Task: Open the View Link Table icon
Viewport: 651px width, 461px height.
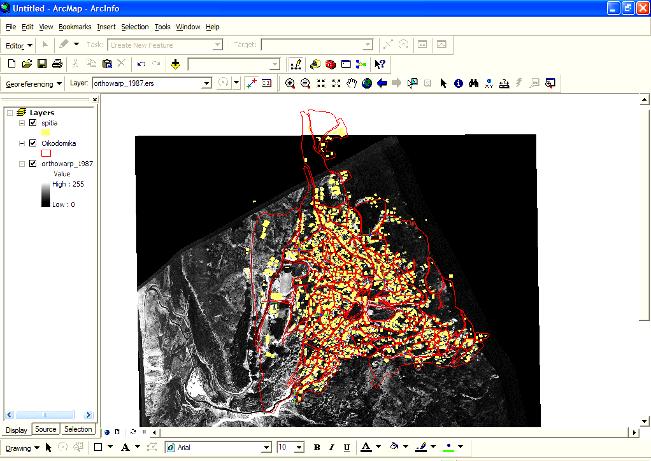Action: point(267,83)
